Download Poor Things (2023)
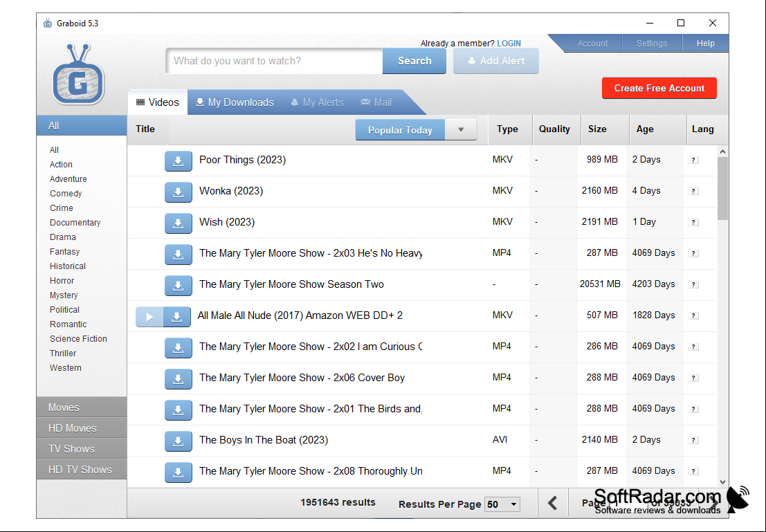766x532 pixels. pos(178,161)
